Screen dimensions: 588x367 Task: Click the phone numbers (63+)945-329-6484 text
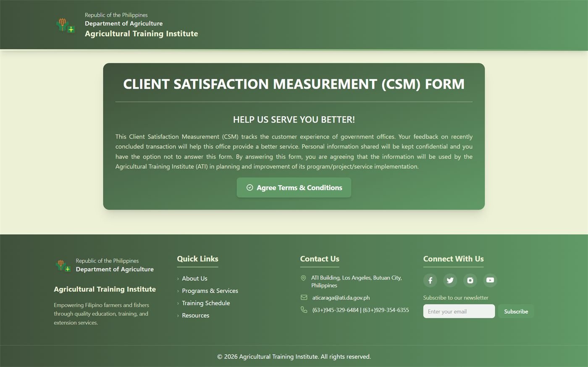pos(361,310)
